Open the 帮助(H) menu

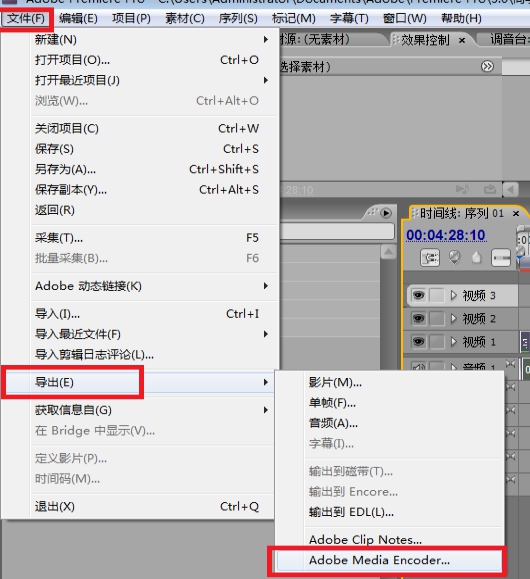tap(461, 18)
